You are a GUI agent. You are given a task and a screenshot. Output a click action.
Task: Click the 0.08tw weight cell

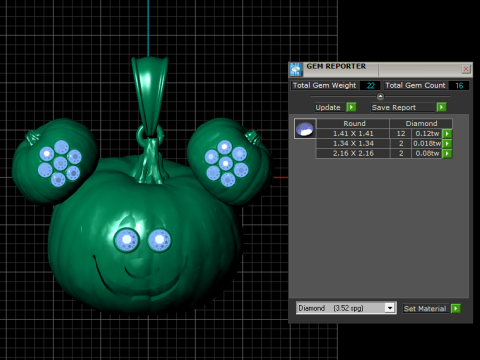tap(427, 154)
